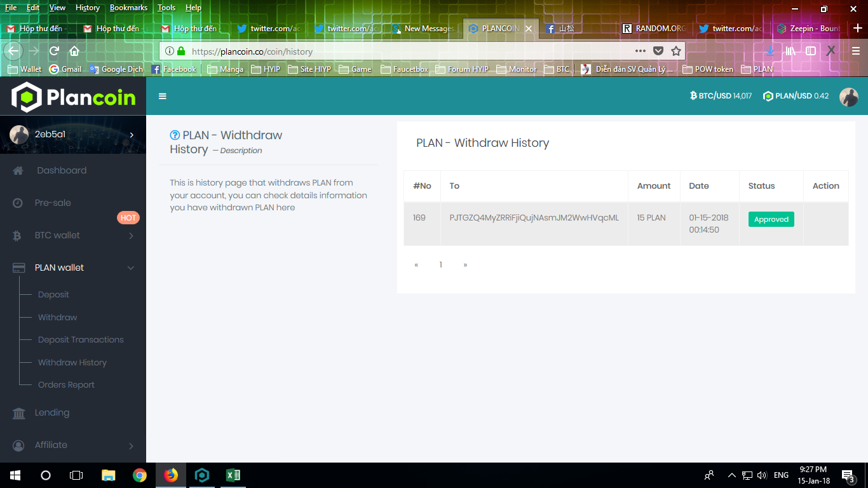Click the help question icon beside title

(175, 135)
